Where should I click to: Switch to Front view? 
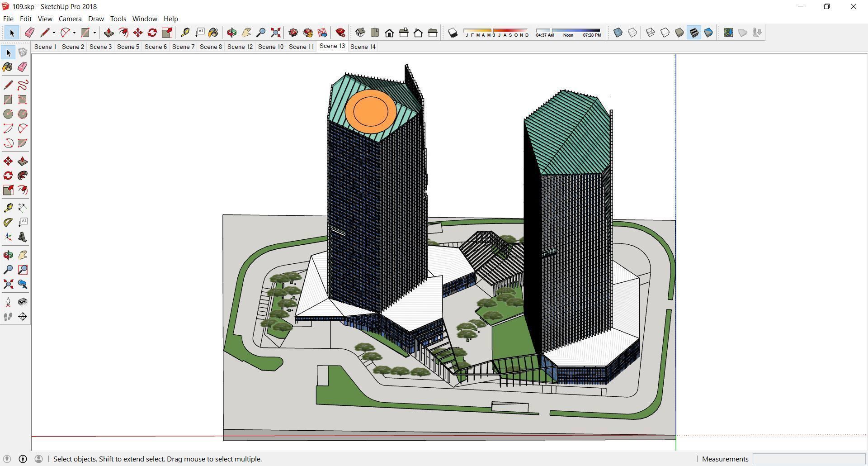[389, 33]
